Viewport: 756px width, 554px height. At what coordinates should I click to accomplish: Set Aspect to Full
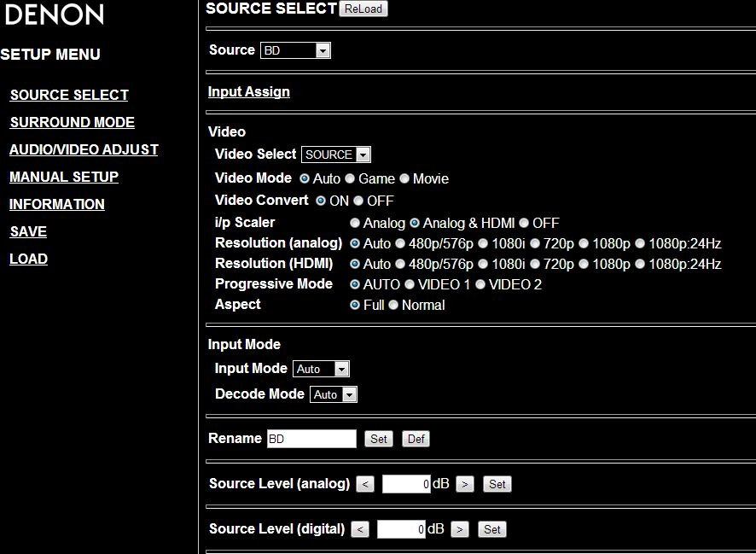[x=355, y=305]
